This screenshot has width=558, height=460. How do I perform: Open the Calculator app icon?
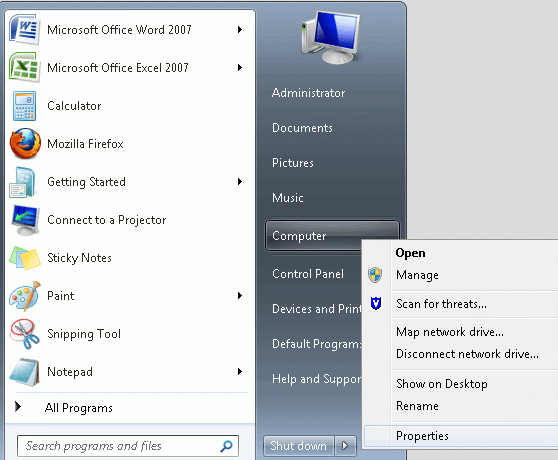click(24, 106)
